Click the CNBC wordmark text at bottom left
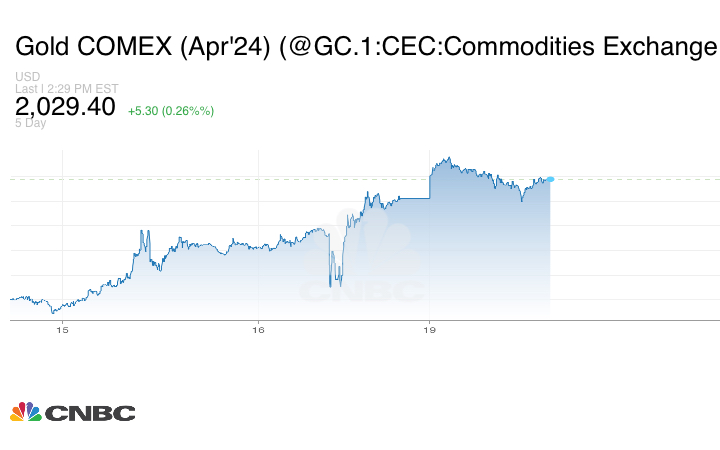This screenshot has width=720, height=450. tap(89, 413)
